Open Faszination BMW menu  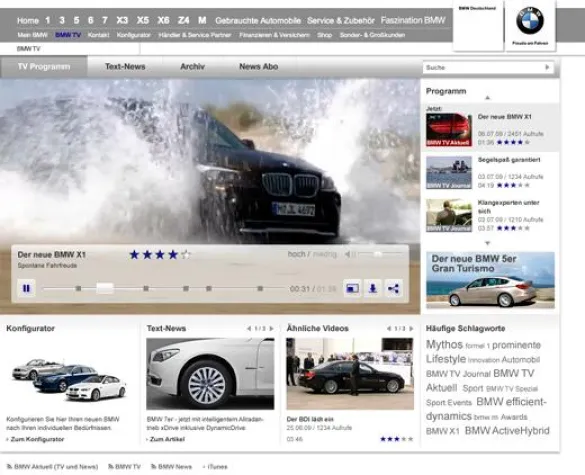pyautogui.click(x=413, y=20)
